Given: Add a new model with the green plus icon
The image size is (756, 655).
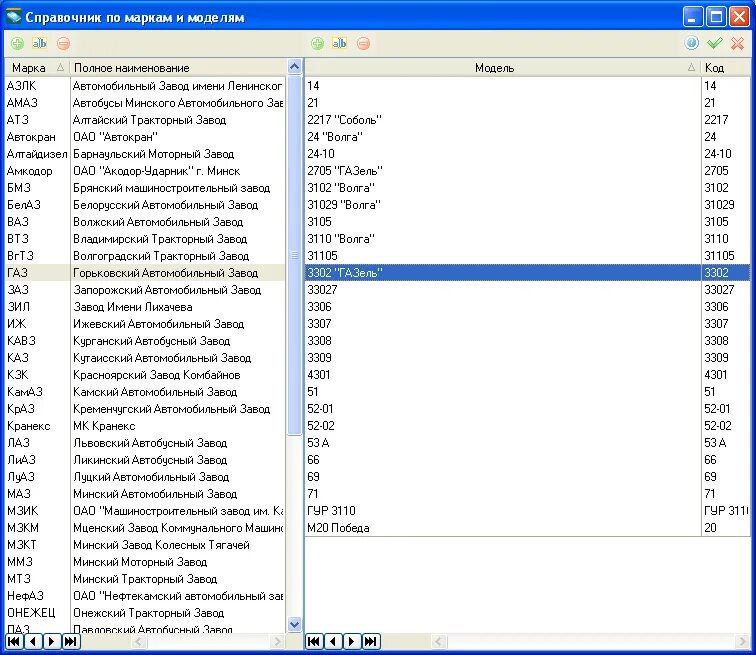Looking at the screenshot, I should click(317, 43).
